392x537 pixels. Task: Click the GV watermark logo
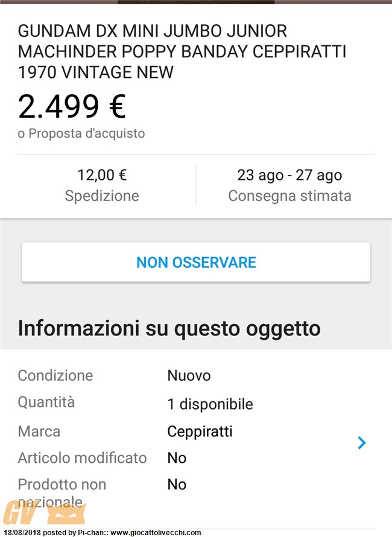45,513
